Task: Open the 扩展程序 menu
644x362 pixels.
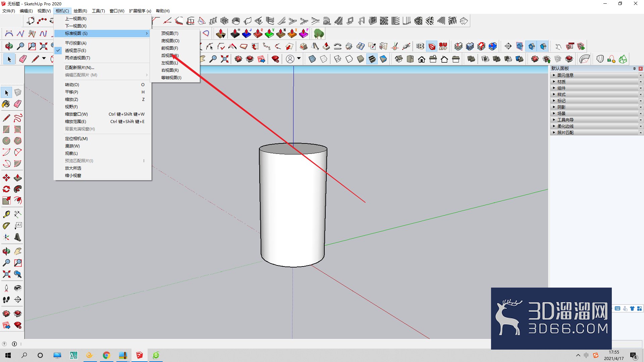Action: tap(140, 11)
